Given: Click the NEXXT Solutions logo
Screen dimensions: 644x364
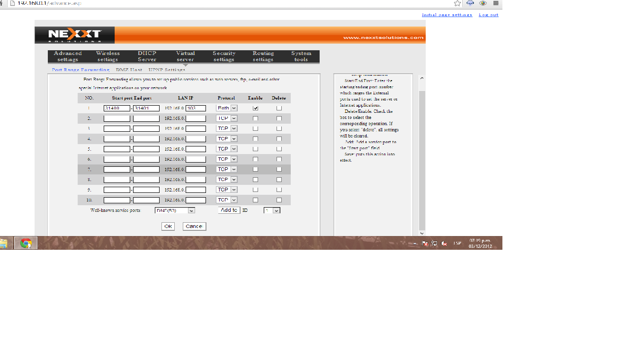Looking at the screenshot, I should [x=75, y=35].
